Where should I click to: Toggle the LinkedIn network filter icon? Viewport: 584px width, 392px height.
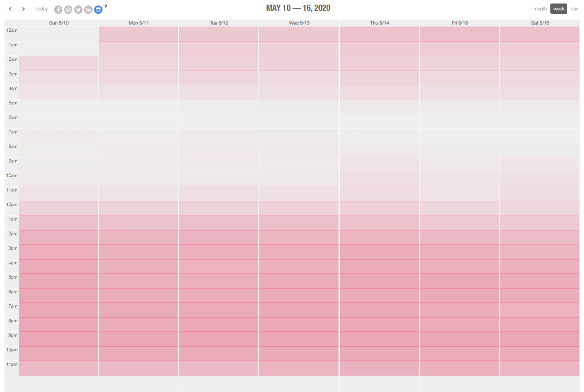click(x=88, y=10)
